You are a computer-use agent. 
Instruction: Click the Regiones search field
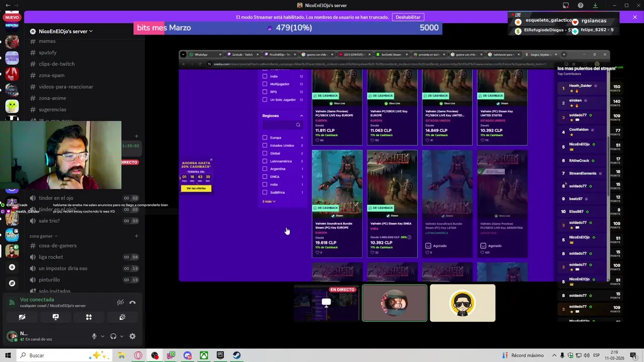[x=282, y=125]
